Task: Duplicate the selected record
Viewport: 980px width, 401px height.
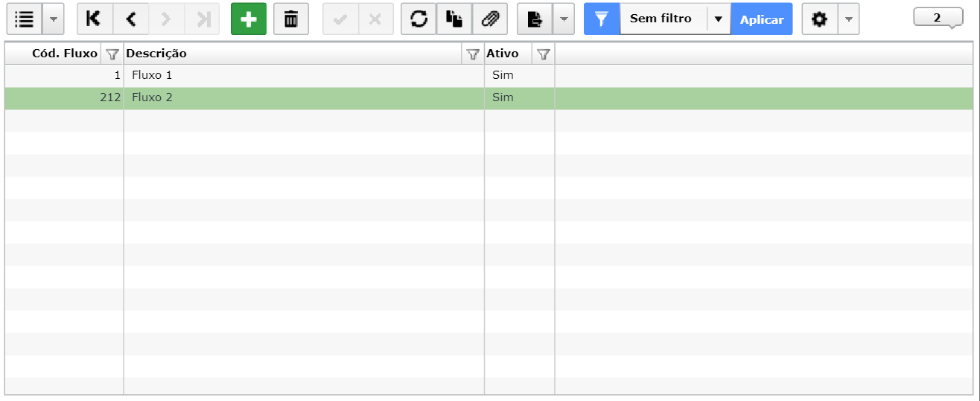Action: pyautogui.click(x=454, y=19)
